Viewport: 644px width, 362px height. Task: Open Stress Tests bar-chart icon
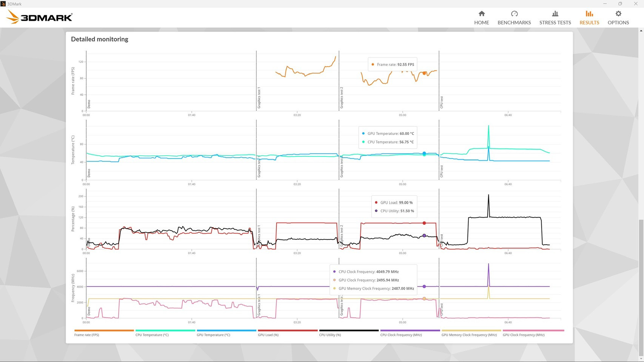tap(555, 14)
